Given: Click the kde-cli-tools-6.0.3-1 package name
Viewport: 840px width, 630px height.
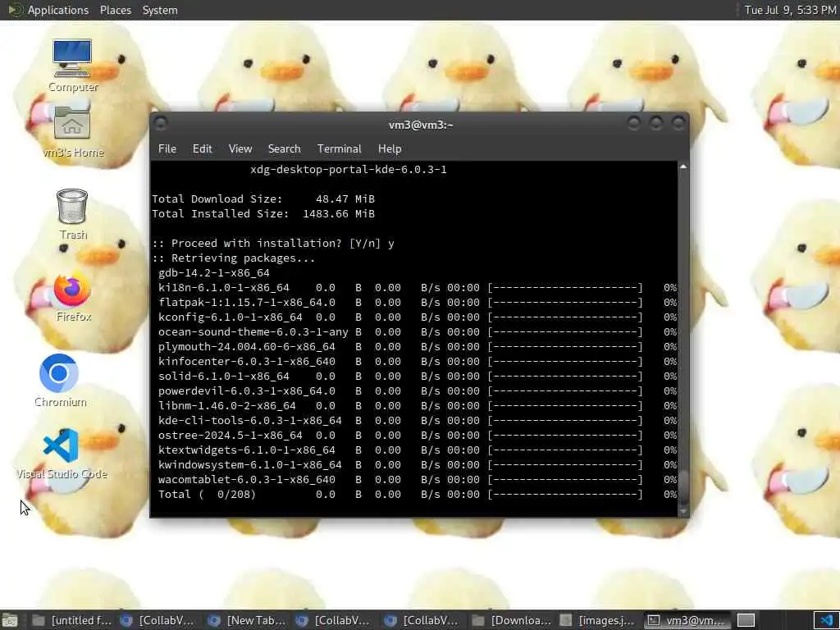Looking at the screenshot, I should [249, 421].
